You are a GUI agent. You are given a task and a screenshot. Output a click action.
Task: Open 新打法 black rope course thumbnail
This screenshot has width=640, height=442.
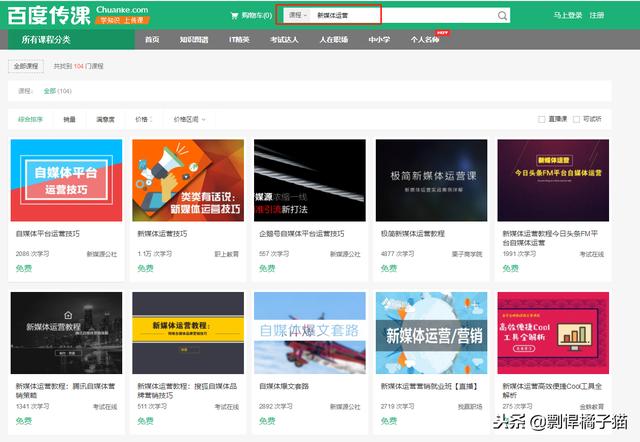[310, 180]
